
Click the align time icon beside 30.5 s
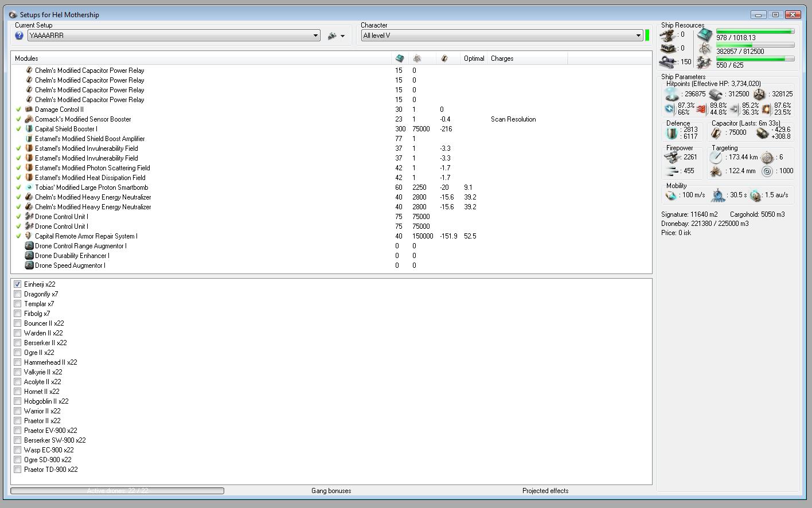click(x=718, y=196)
